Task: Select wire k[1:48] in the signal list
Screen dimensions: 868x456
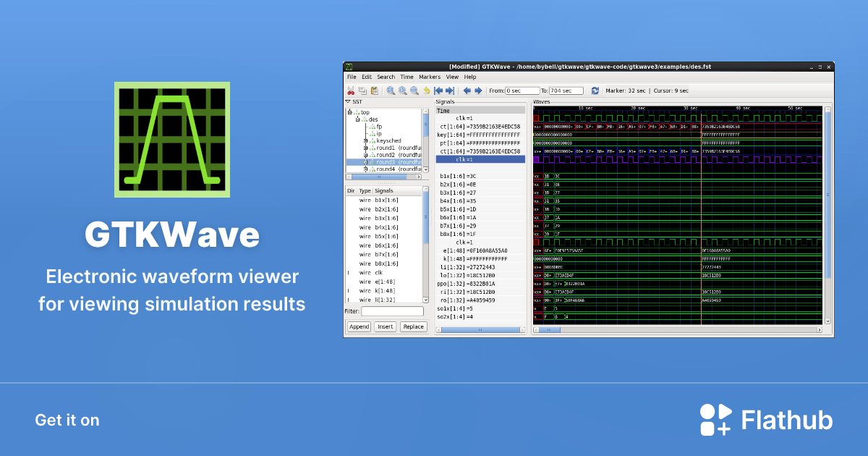Action: coord(383,290)
